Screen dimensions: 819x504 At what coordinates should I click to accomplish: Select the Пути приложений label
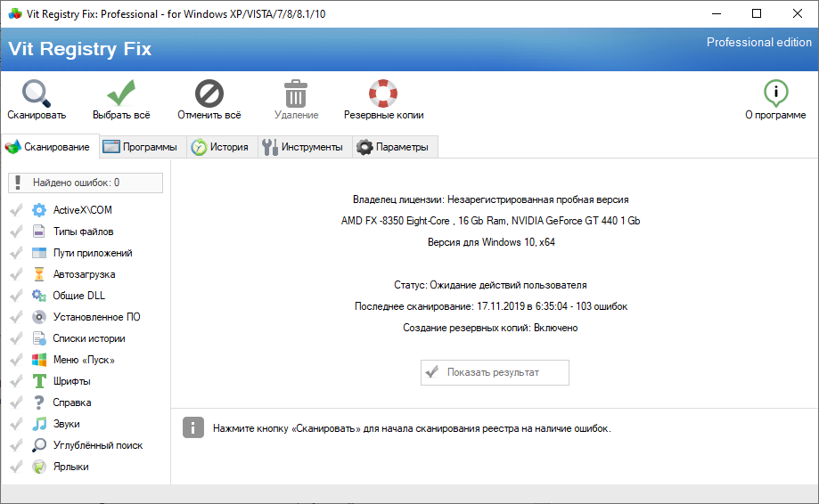click(x=93, y=253)
